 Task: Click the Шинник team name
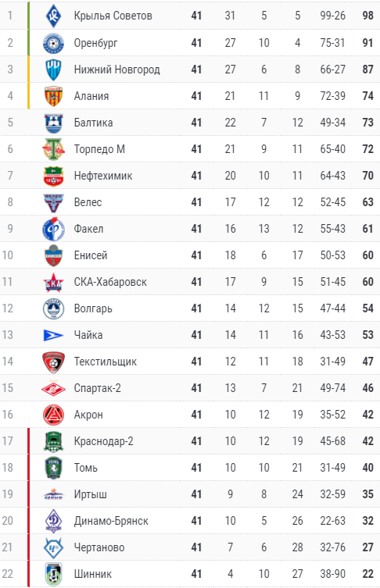click(93, 574)
